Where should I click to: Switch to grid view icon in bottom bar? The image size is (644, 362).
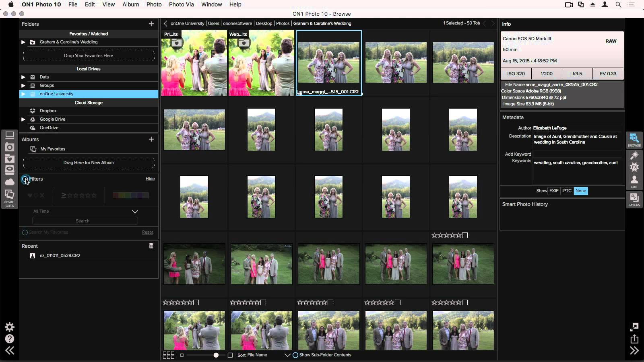coord(169,355)
